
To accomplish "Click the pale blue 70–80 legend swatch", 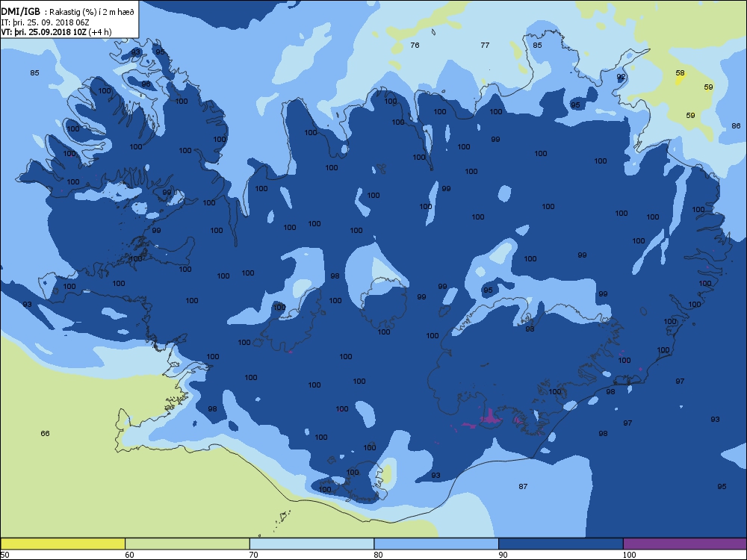I will 311,544.
